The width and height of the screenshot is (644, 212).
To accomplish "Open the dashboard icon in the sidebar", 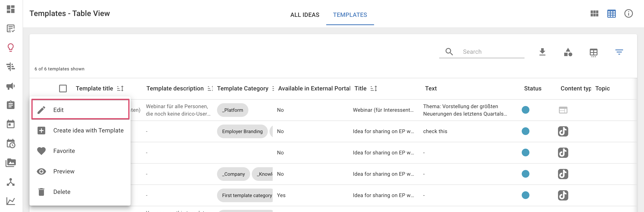I will [10, 9].
